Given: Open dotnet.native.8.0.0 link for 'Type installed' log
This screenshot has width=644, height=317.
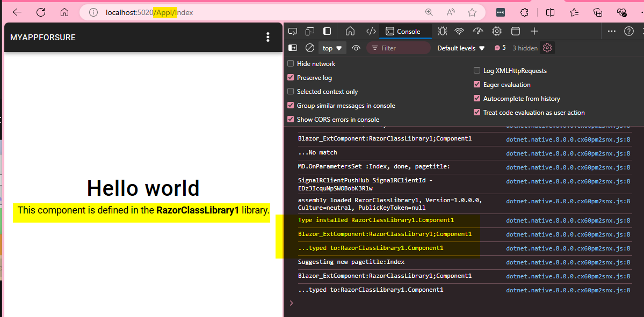Looking at the screenshot, I should [568, 220].
